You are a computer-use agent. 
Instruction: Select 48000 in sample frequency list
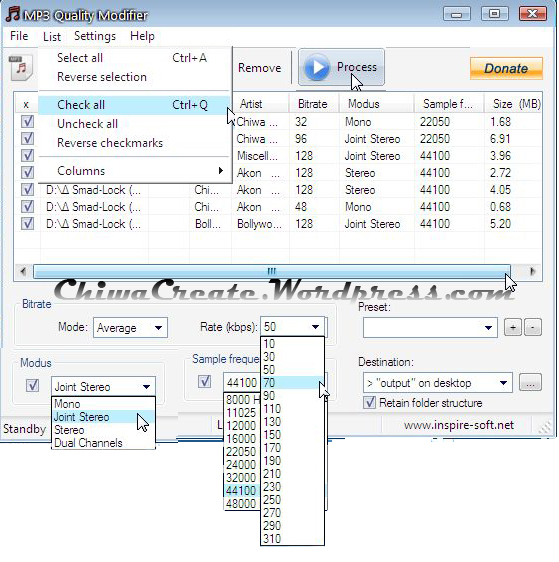point(242,504)
